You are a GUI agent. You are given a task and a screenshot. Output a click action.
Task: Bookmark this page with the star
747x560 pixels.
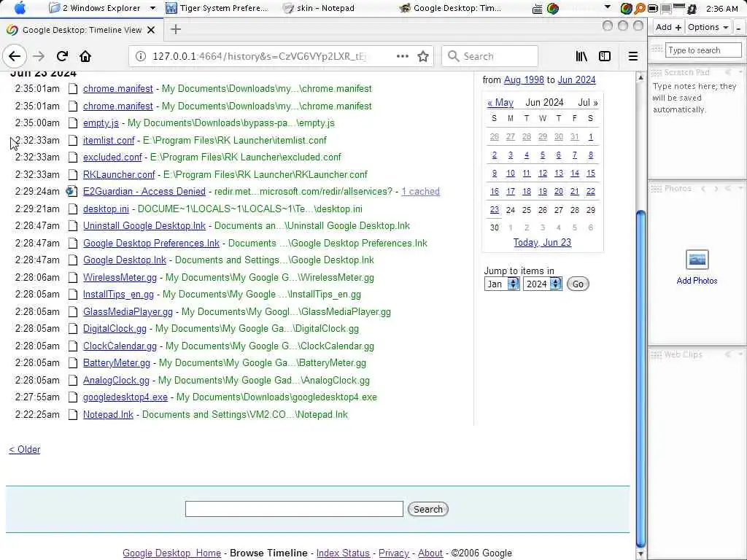click(423, 56)
